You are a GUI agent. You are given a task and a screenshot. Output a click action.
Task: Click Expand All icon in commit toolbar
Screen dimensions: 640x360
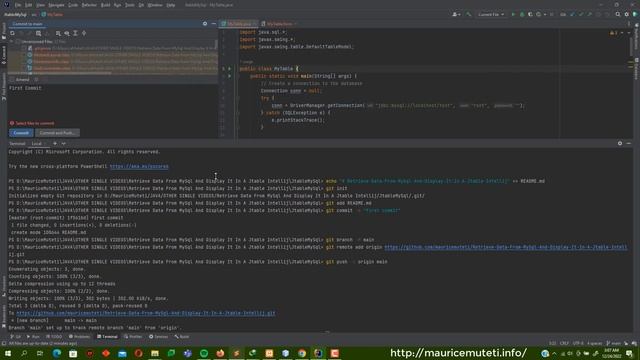(75, 33)
